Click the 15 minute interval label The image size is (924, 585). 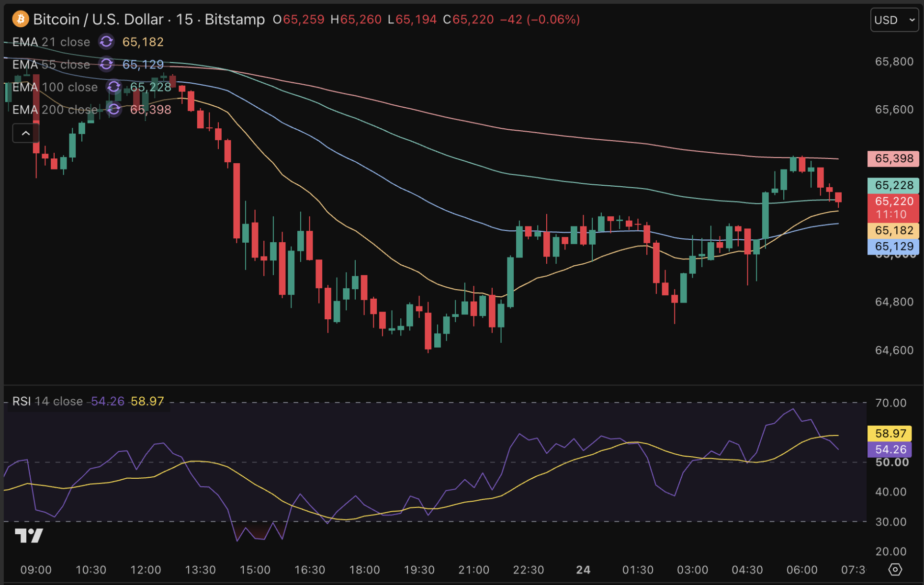pos(184,19)
